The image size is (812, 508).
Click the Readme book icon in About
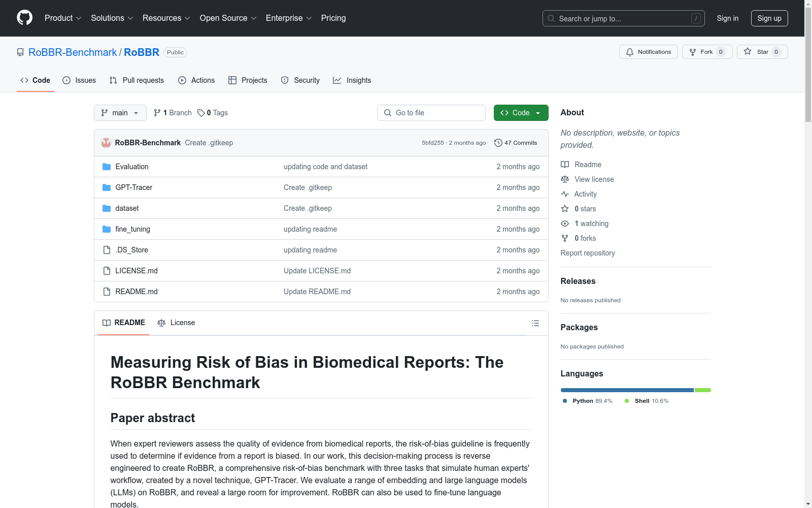click(x=565, y=165)
